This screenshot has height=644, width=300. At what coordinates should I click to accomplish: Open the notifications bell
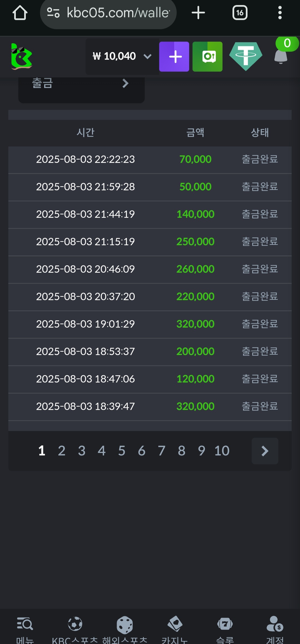281,57
